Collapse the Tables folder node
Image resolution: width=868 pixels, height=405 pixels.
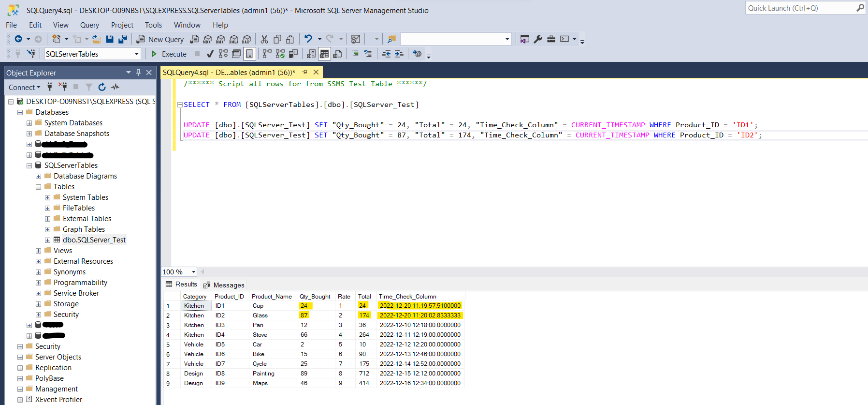pyautogui.click(x=38, y=187)
